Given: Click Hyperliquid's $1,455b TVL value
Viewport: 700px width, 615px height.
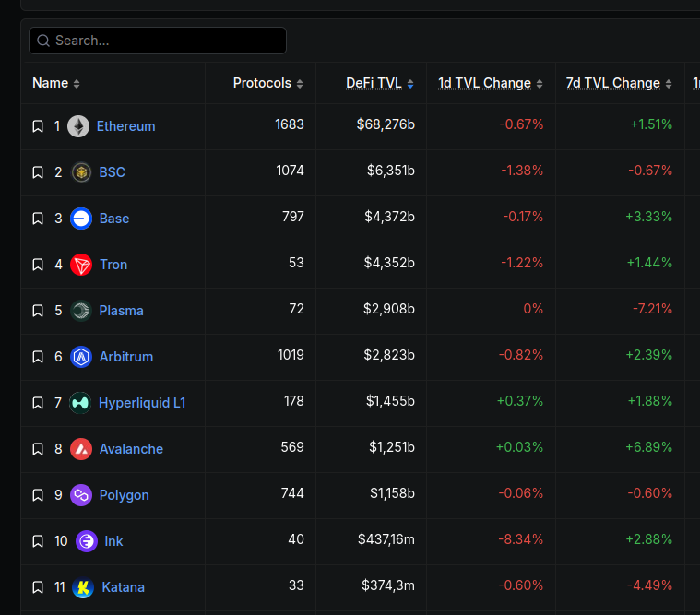Looking at the screenshot, I should (391, 401).
